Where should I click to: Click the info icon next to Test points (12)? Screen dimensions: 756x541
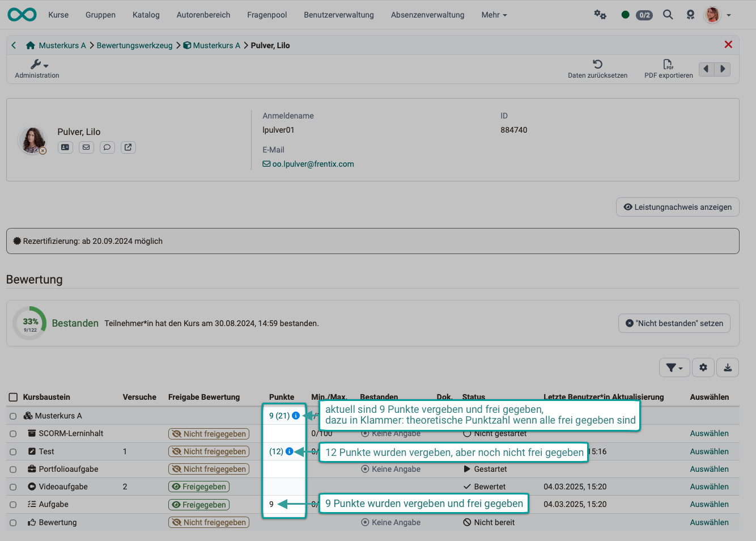click(289, 451)
